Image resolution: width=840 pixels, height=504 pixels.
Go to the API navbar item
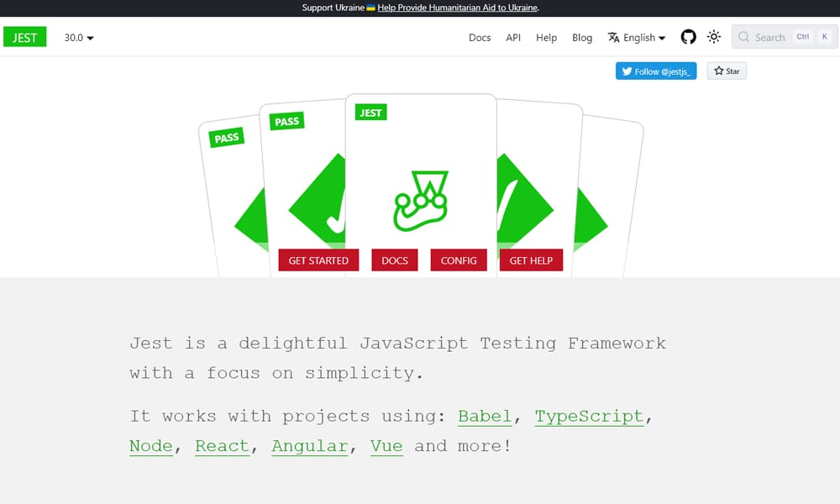(x=513, y=38)
